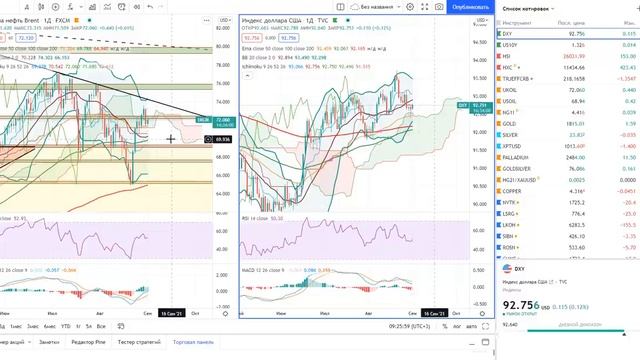Create an alert with the alarm icon
Screen dimensions: 640x360
click(x=122, y=7)
